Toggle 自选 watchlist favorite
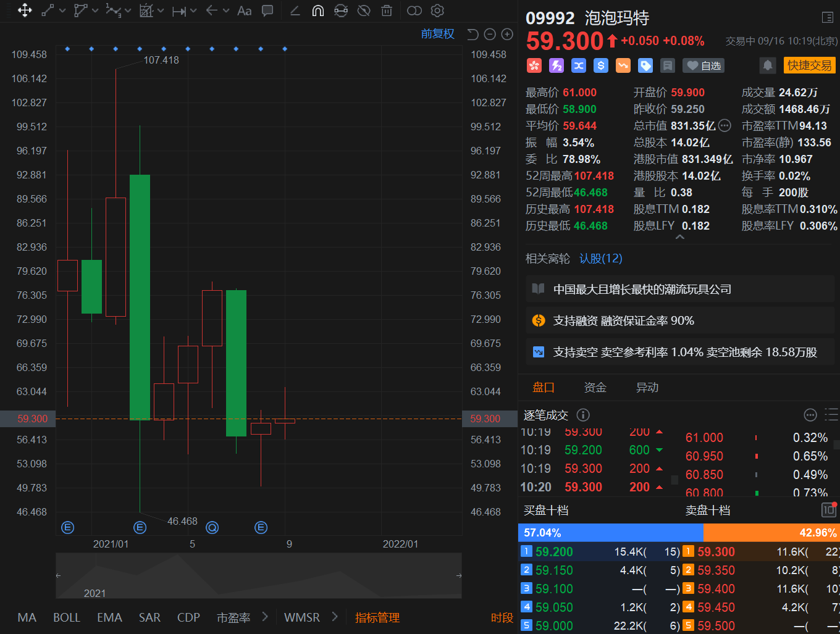This screenshot has width=840, height=634. point(703,65)
